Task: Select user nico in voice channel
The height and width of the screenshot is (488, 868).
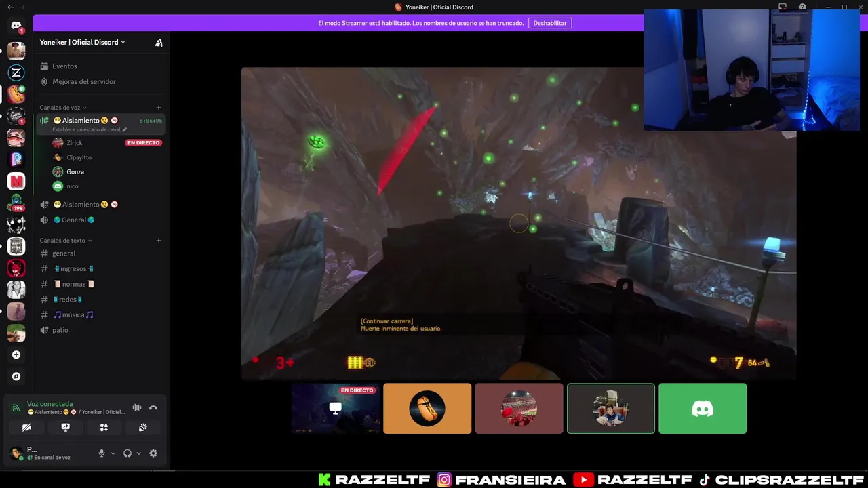Action: pos(72,186)
